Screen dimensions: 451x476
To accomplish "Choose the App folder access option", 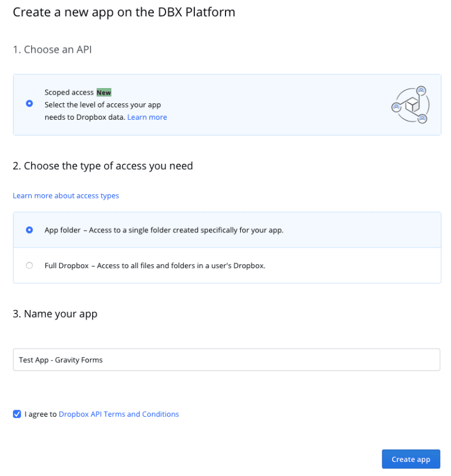I will tap(29, 230).
